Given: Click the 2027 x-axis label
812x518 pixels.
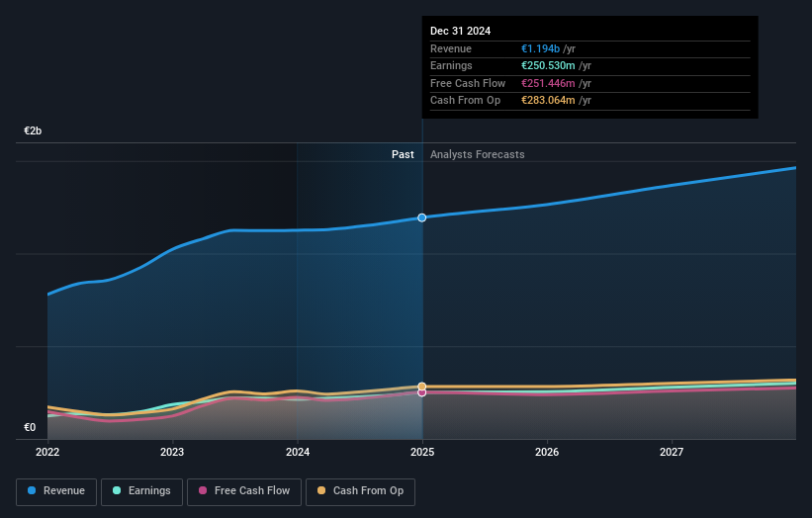Looking at the screenshot, I should pyautogui.click(x=672, y=453).
